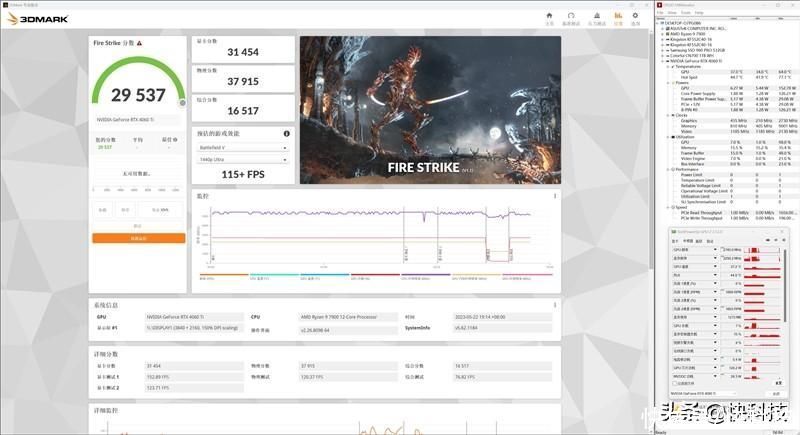Collapse the Clocks group in HWMonitor
The width and height of the screenshot is (800, 435).
click(x=668, y=115)
